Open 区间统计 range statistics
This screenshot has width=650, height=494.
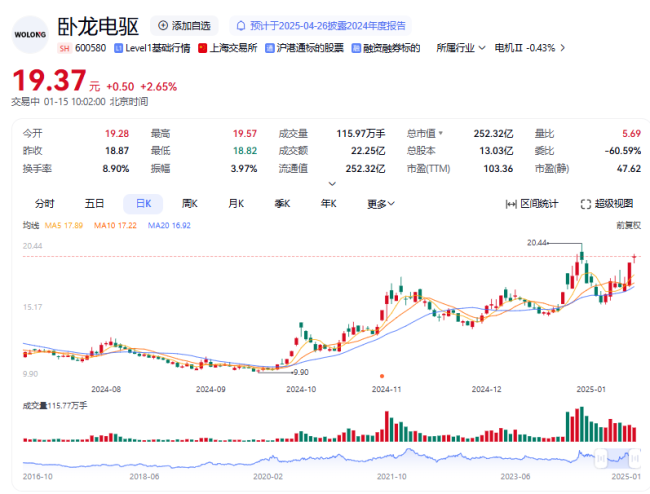[x=532, y=203]
